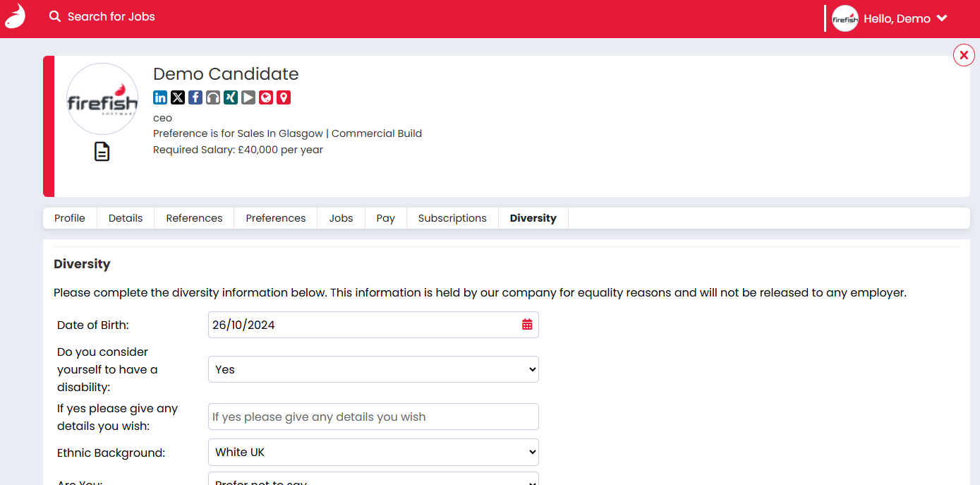The width and height of the screenshot is (980, 485).
Task: Switch to the Subscriptions tab
Action: click(452, 218)
